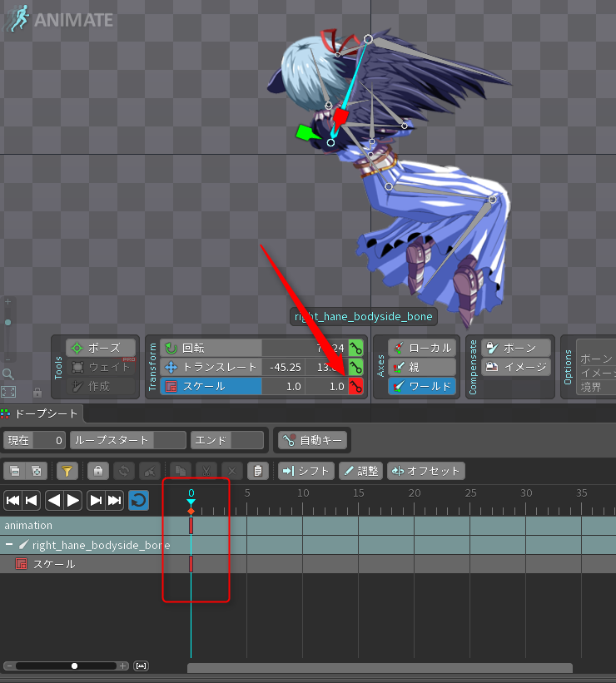Click the fit-timeline zoom icon
The image size is (616, 683).
[x=141, y=666]
